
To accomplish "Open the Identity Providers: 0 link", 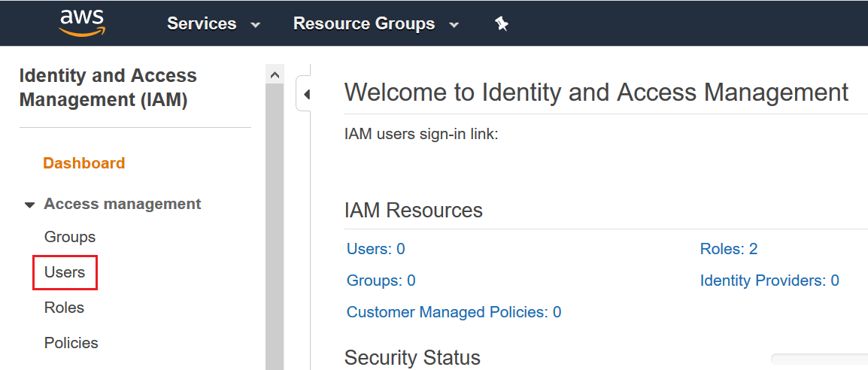I will coord(769,281).
